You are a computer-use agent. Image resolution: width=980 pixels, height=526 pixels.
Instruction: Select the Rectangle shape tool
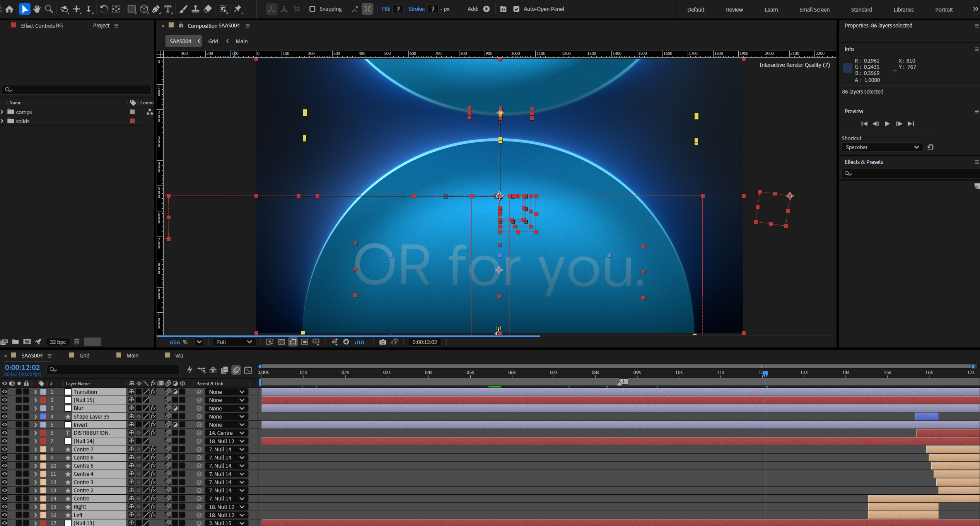(x=131, y=9)
